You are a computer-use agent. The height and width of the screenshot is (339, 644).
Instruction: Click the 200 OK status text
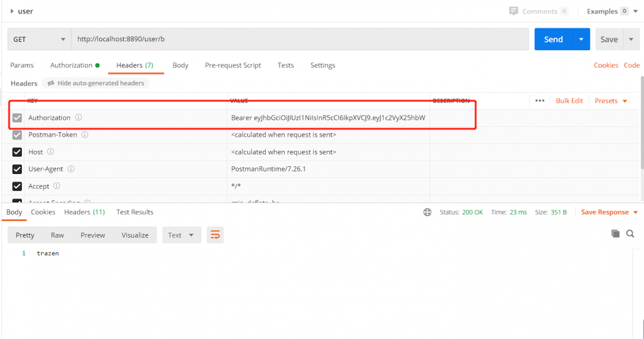point(472,212)
